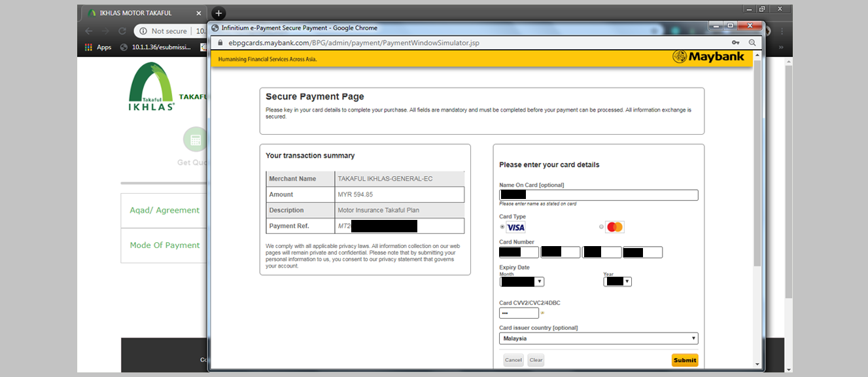
Task: Click the Name On Card input field
Action: point(599,195)
